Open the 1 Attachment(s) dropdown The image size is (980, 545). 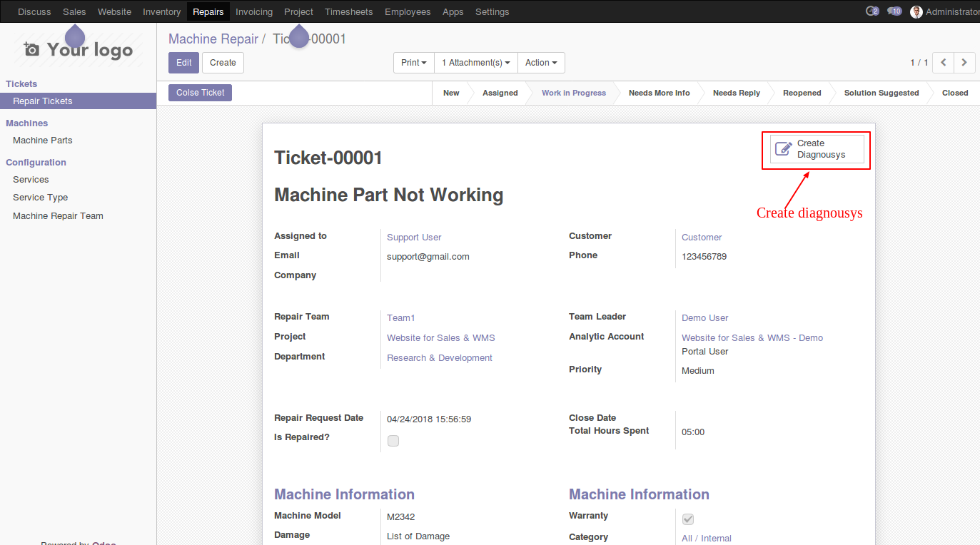[x=476, y=63]
